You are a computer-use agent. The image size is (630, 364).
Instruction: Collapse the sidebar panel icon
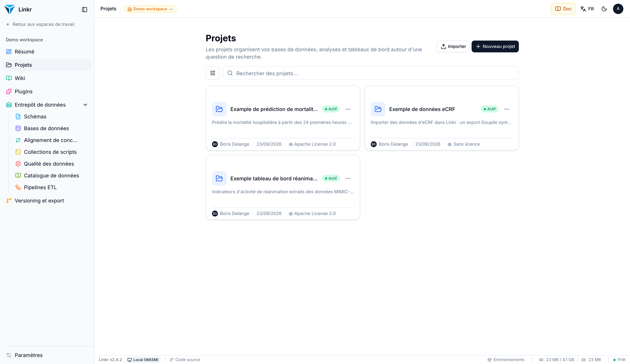click(85, 9)
